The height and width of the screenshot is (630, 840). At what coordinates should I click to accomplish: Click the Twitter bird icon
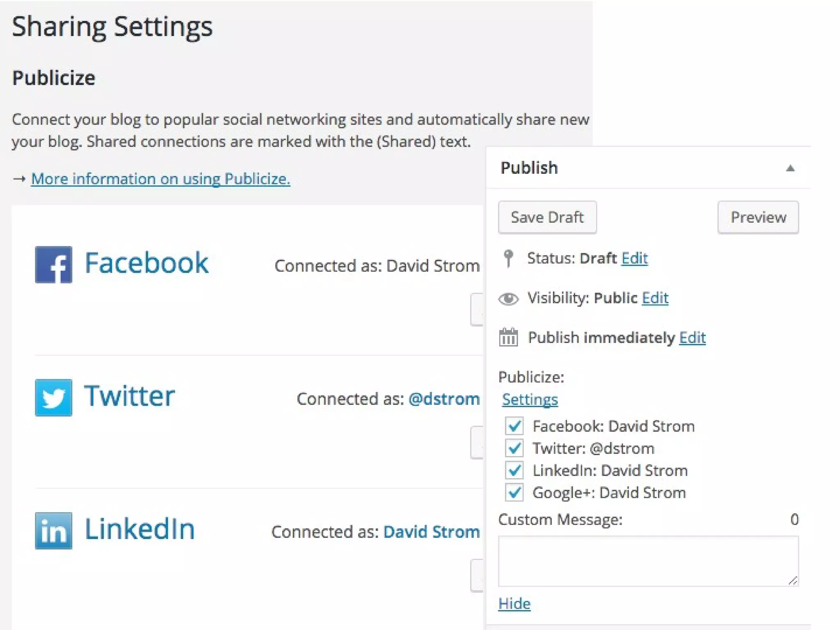coord(53,397)
